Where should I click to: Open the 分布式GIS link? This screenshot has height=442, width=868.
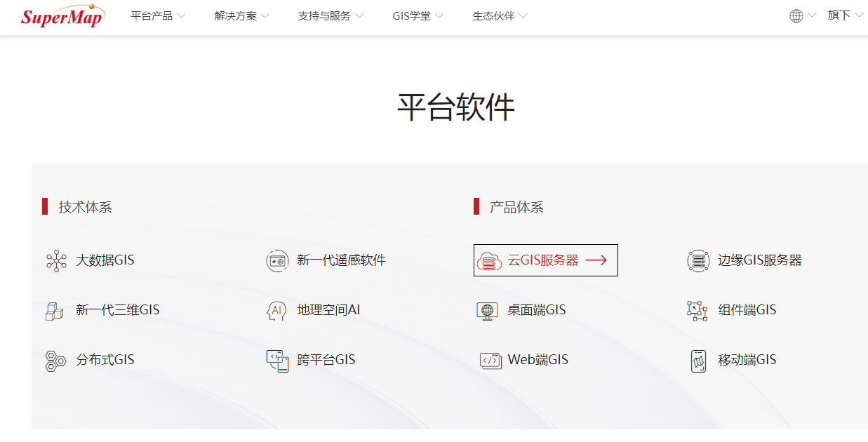[x=105, y=360]
